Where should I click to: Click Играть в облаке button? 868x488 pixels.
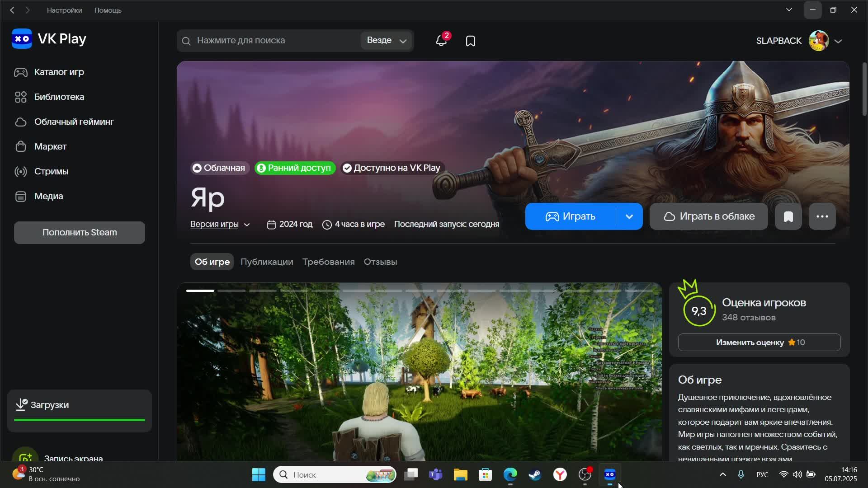(x=709, y=216)
